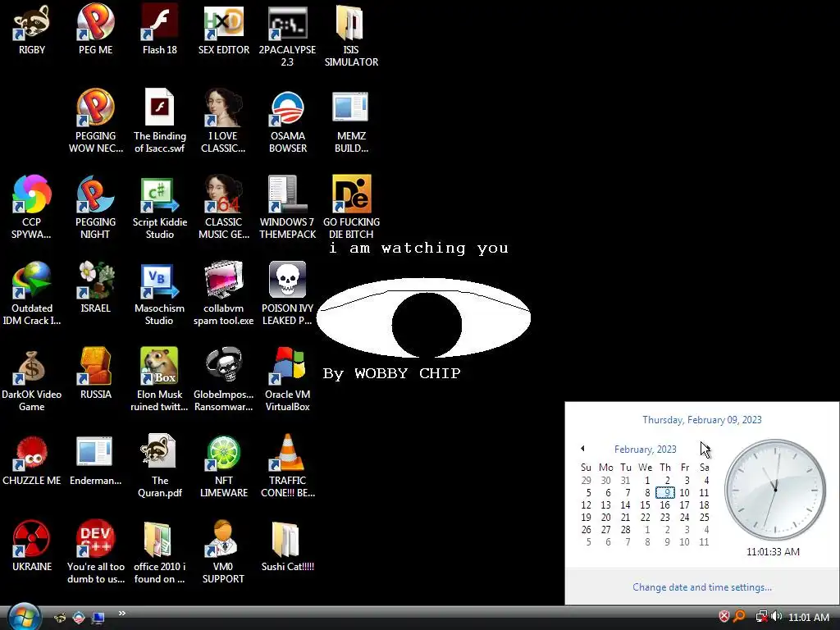Select February 28 in calendar

(625, 529)
